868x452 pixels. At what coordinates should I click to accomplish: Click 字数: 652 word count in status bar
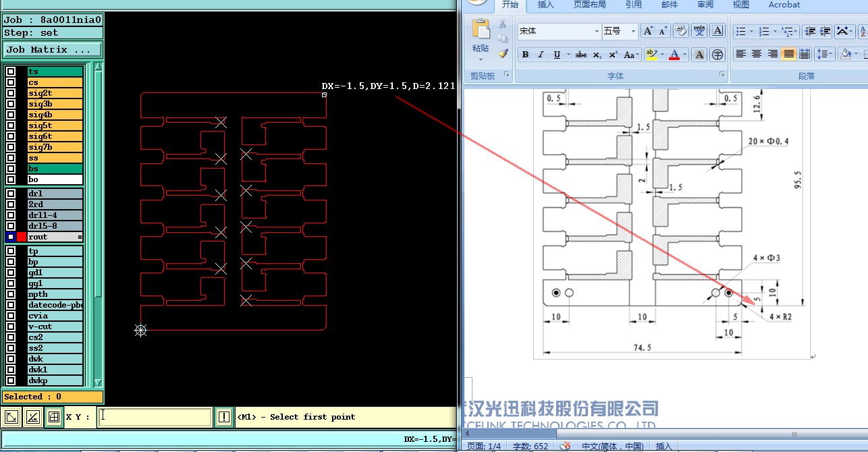pyautogui.click(x=531, y=446)
